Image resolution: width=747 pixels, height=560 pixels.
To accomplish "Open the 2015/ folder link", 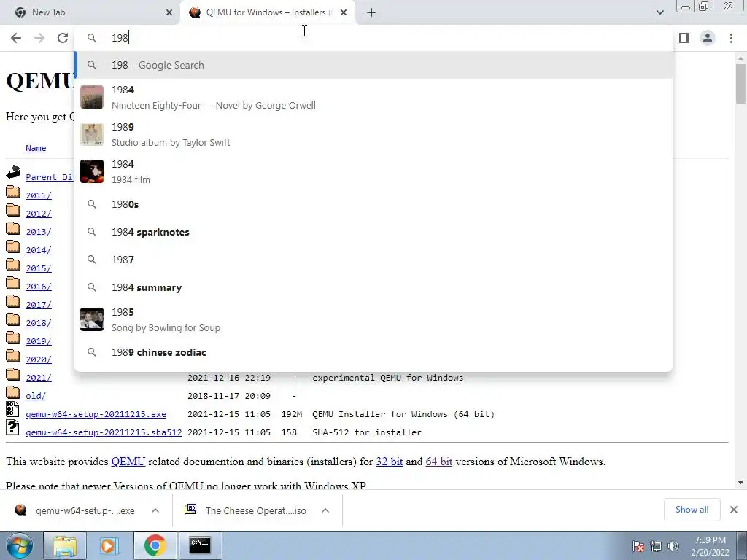I will [x=39, y=268].
